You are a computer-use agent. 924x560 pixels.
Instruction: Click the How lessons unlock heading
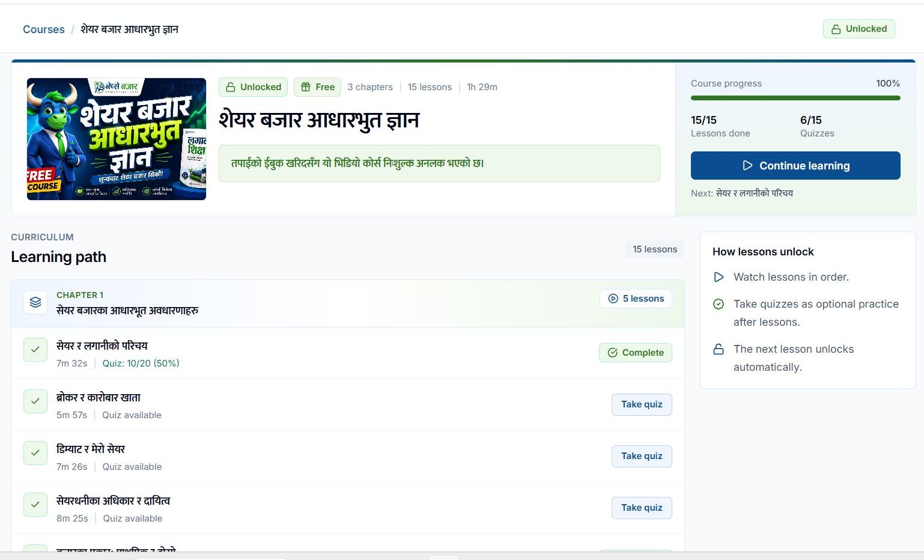(x=763, y=252)
